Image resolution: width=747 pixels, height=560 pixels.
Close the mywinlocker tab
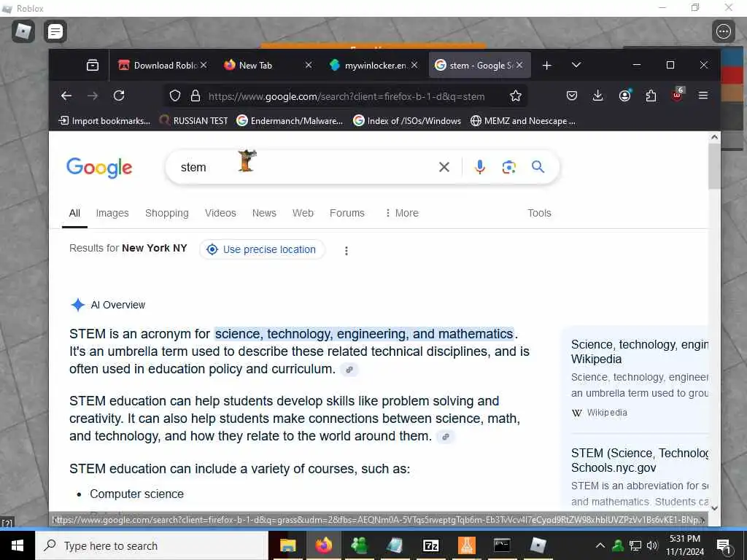pyautogui.click(x=414, y=65)
